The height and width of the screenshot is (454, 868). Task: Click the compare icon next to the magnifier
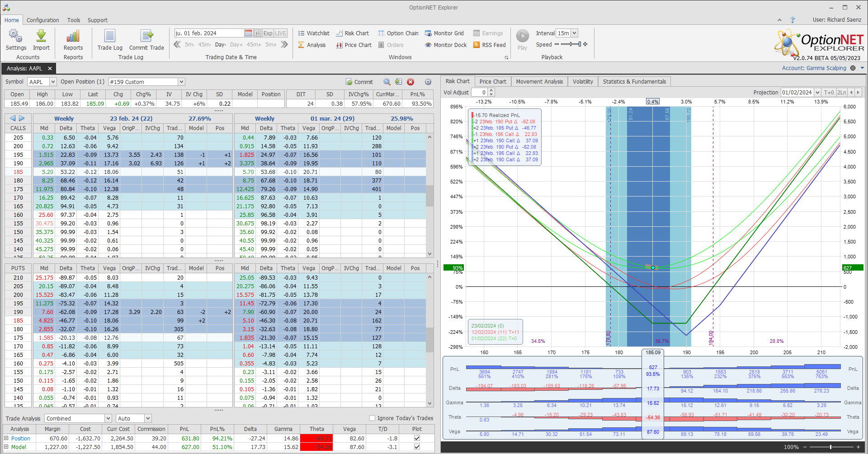click(398, 82)
